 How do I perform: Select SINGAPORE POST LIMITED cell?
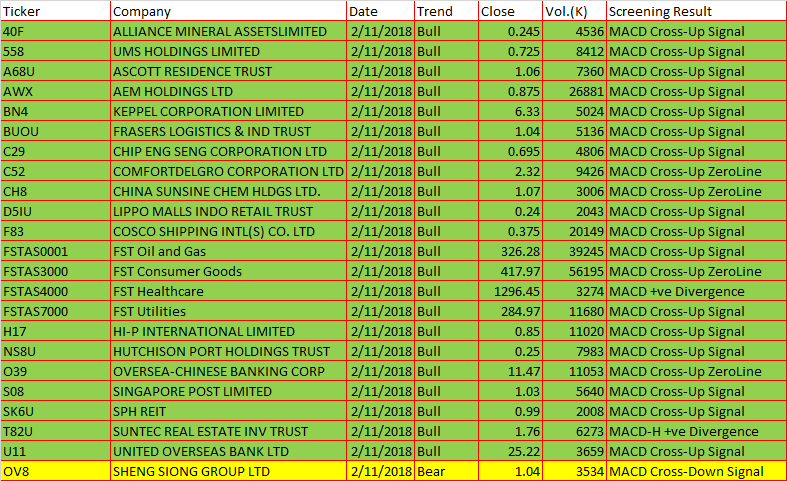pyautogui.click(x=228, y=391)
